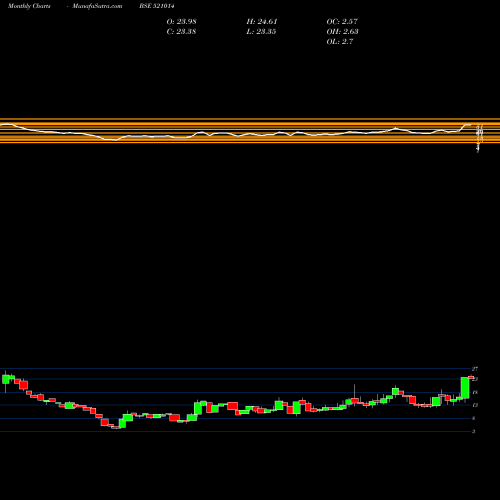Click the close value "C: 23.38"
The height and width of the screenshot is (500, 500).
[x=181, y=32]
